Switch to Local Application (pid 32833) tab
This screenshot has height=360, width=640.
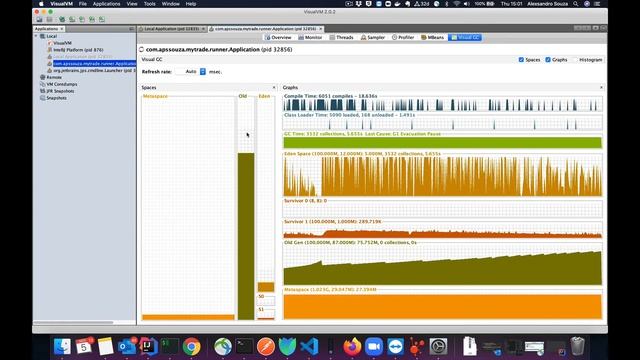tap(171, 29)
